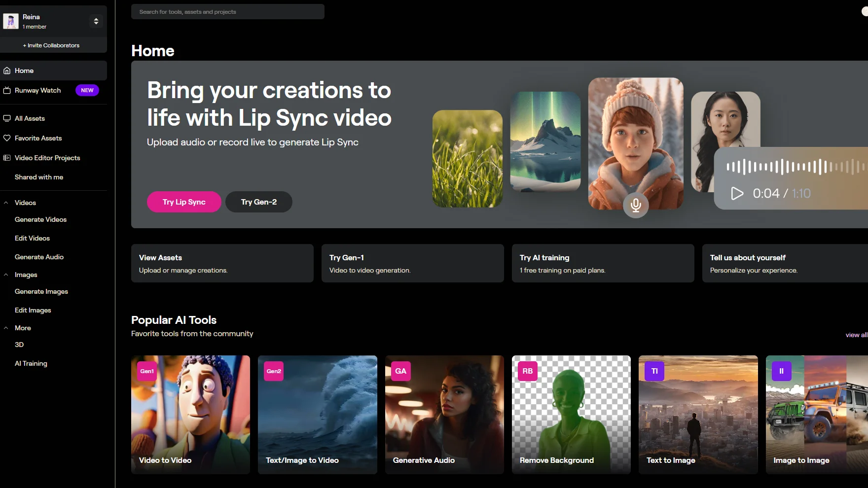Click Invite Collaborators

(51, 45)
